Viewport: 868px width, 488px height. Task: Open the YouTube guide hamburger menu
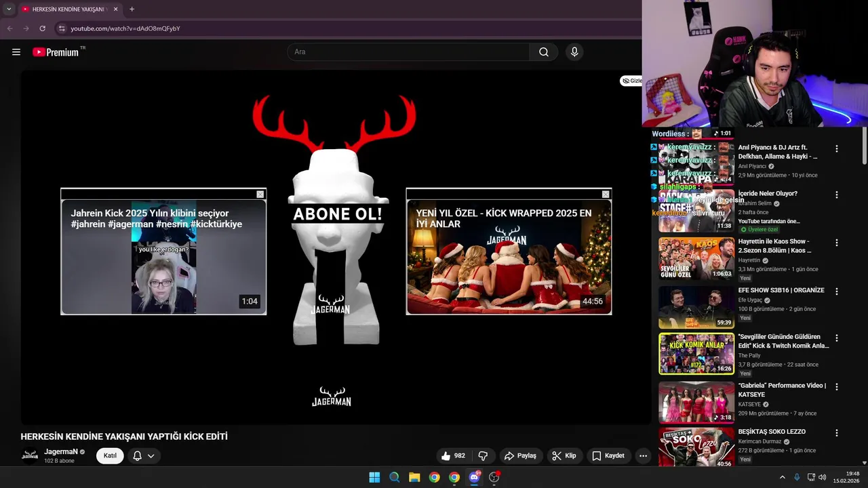click(x=16, y=52)
